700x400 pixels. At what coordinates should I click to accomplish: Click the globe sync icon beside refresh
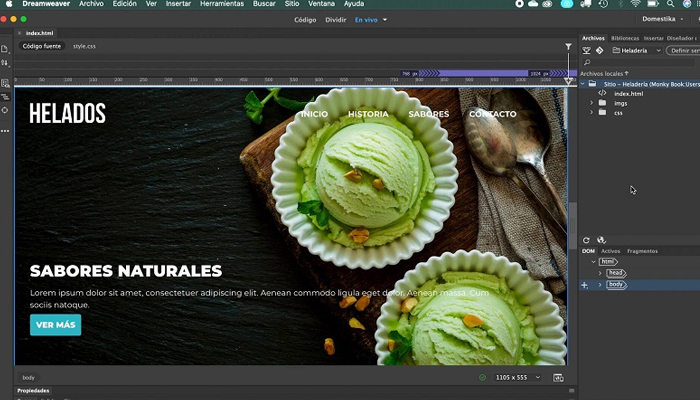601,240
